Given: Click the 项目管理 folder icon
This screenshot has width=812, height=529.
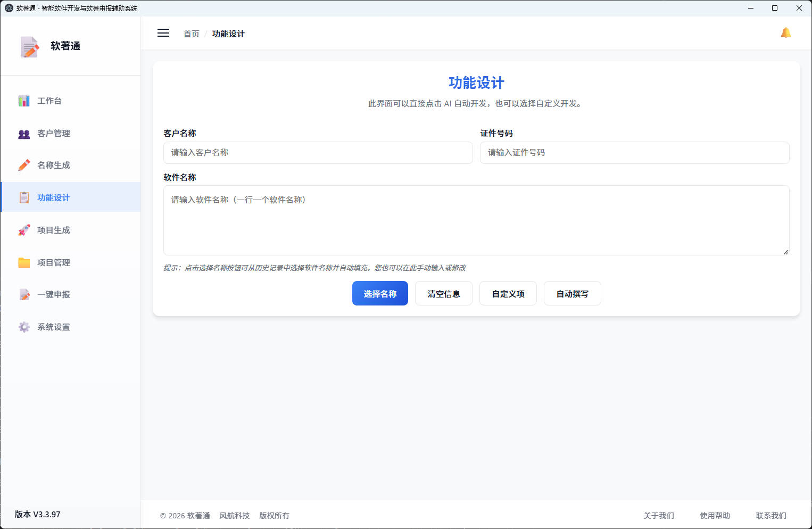Looking at the screenshot, I should [24, 262].
